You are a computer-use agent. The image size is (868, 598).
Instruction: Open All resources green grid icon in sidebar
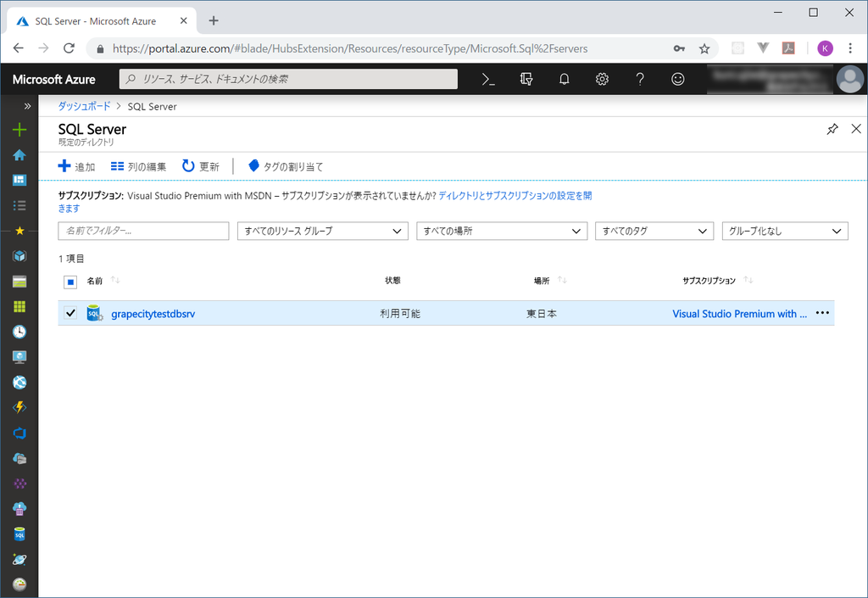(x=19, y=307)
